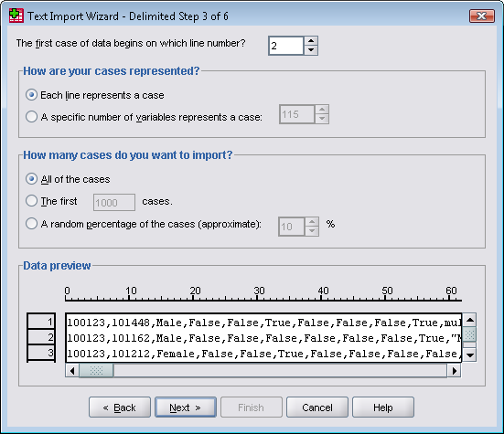Image resolution: width=504 pixels, height=434 pixels.
Task: Go Back to the previous step
Action: 120,408
